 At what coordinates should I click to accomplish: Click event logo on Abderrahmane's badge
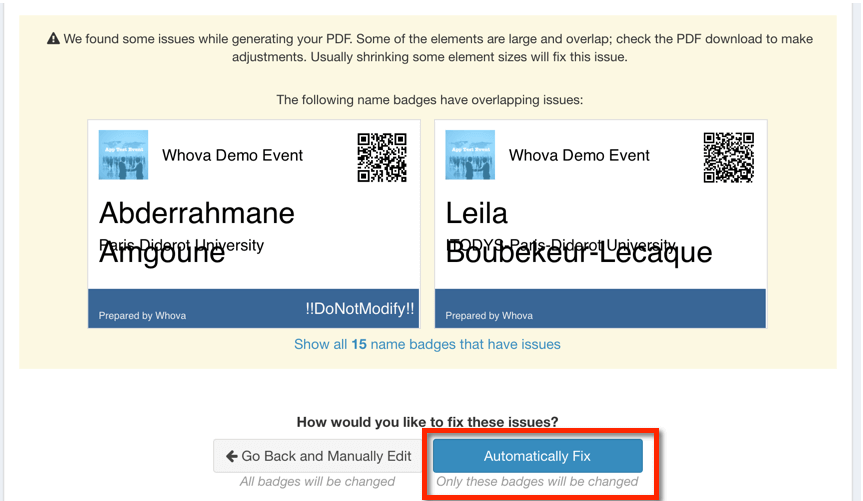(x=123, y=155)
